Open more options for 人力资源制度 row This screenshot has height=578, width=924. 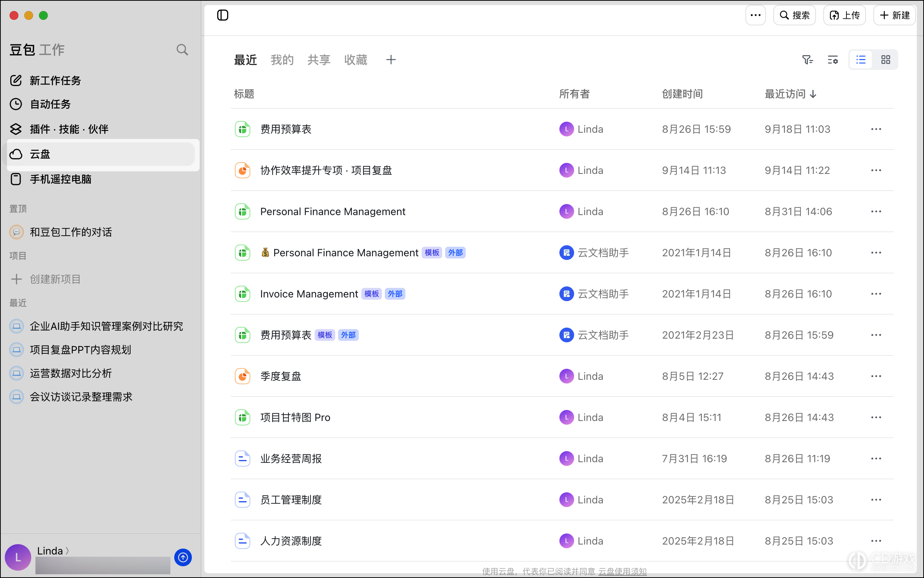[x=876, y=540]
